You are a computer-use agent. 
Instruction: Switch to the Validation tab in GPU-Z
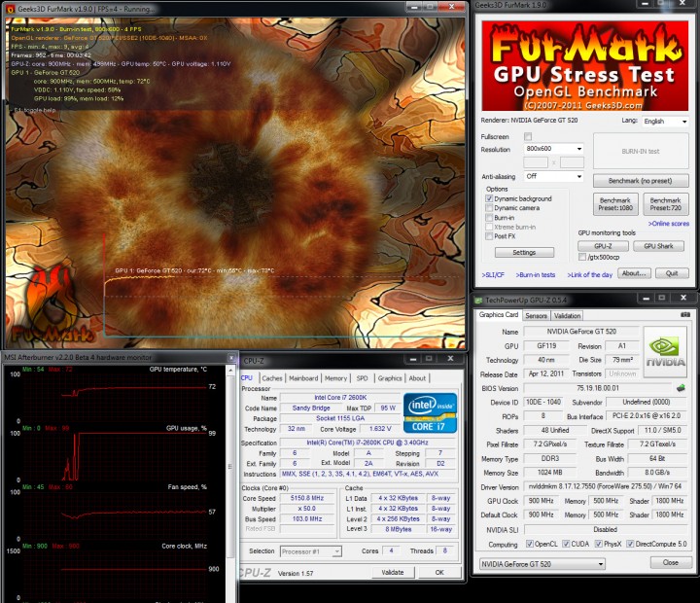tap(567, 316)
